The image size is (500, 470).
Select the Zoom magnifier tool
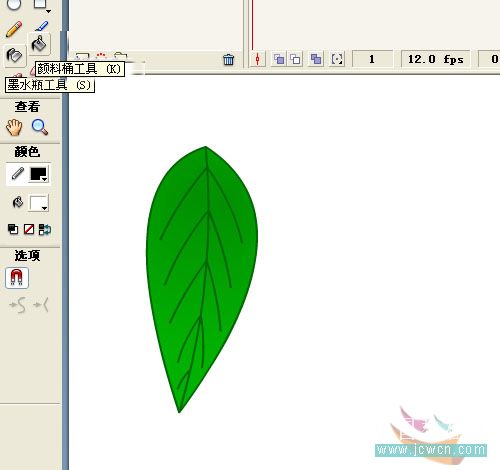coord(40,127)
